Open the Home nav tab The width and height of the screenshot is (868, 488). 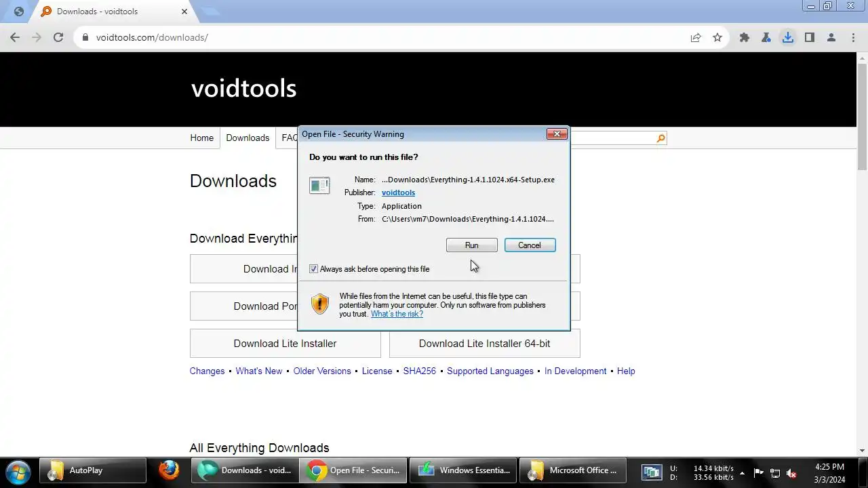coord(201,138)
